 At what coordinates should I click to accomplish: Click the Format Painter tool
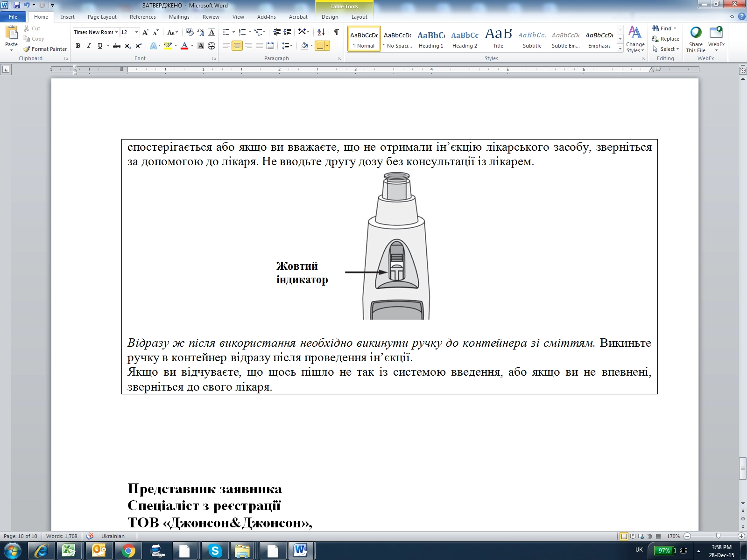(x=45, y=49)
